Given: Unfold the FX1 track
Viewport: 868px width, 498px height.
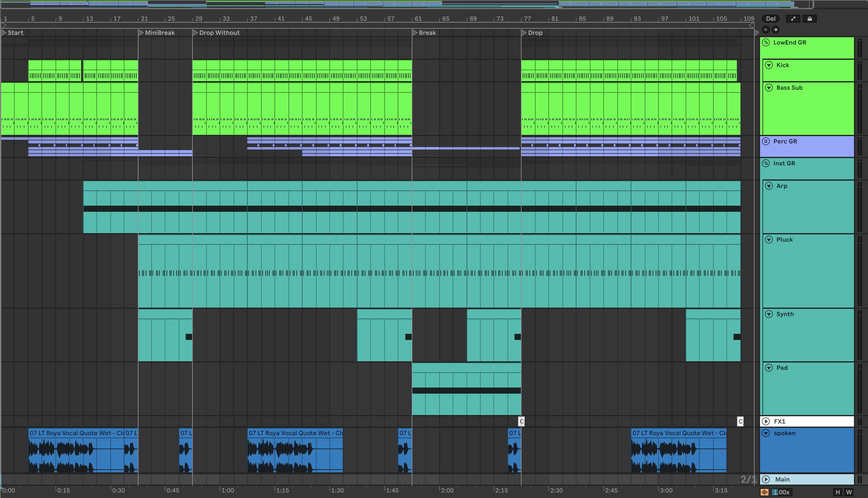Looking at the screenshot, I should (x=766, y=421).
